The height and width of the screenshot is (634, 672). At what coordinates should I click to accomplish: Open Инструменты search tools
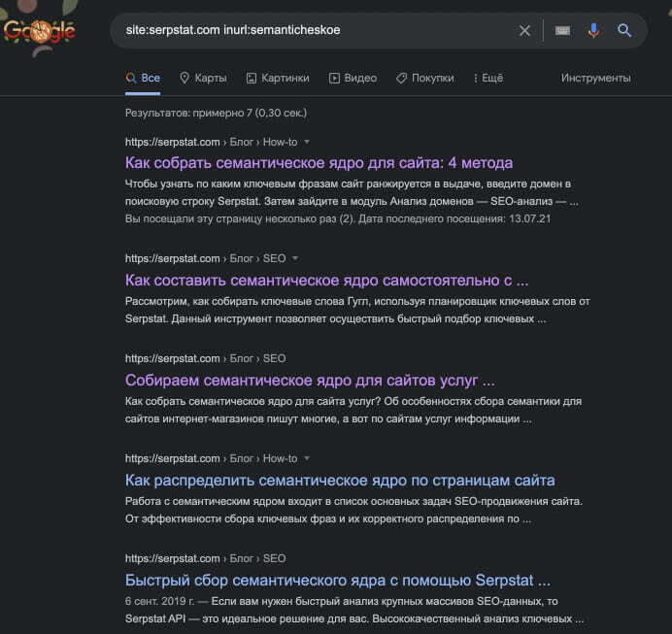595,78
